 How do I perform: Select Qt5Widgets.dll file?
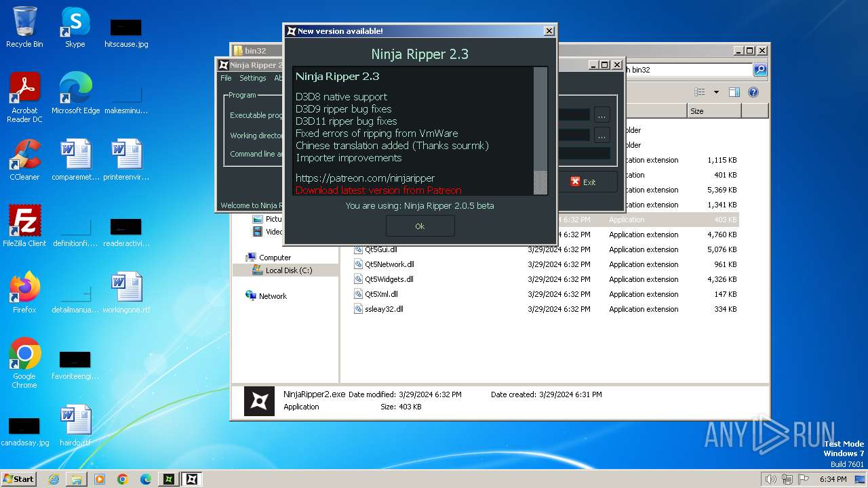point(389,279)
